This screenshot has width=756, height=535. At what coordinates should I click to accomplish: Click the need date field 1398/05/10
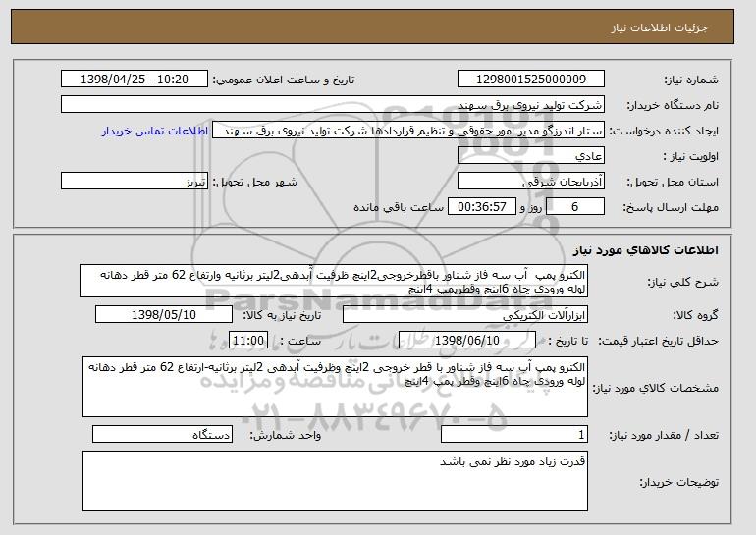tap(164, 315)
